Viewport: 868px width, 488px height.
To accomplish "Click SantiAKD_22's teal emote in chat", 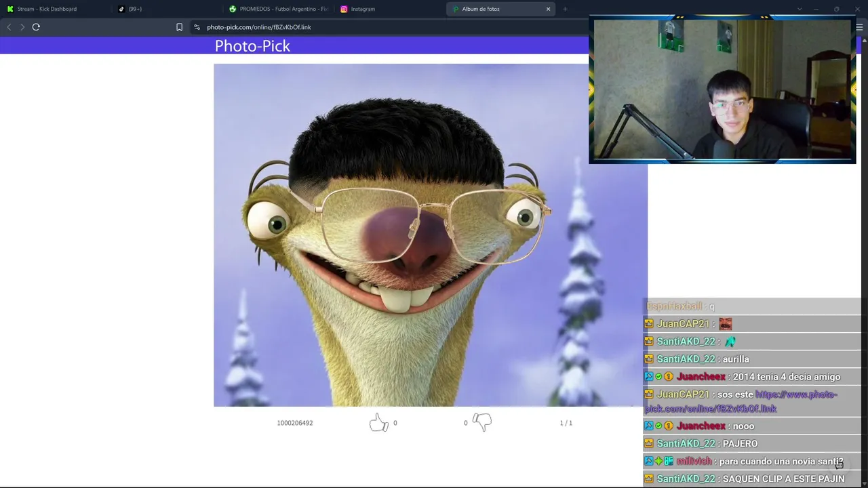I will (x=730, y=342).
